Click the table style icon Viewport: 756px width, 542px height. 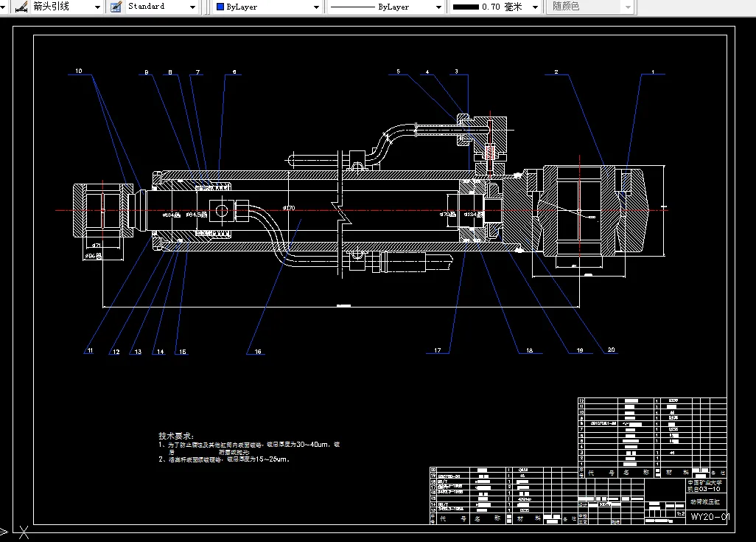coord(116,7)
